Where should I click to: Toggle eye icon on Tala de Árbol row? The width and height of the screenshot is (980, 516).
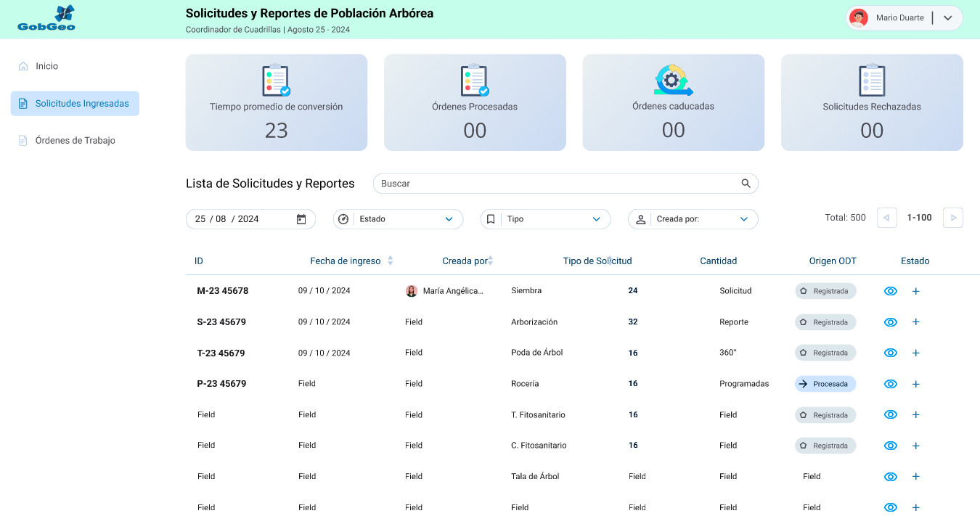(x=891, y=477)
